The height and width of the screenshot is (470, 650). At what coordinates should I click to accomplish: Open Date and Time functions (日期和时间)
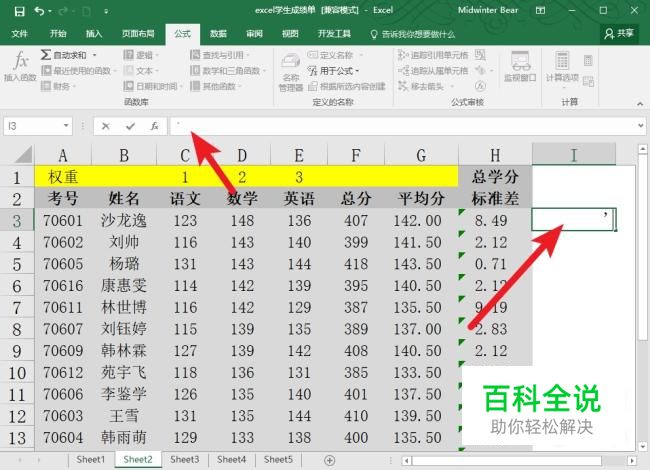(x=153, y=86)
